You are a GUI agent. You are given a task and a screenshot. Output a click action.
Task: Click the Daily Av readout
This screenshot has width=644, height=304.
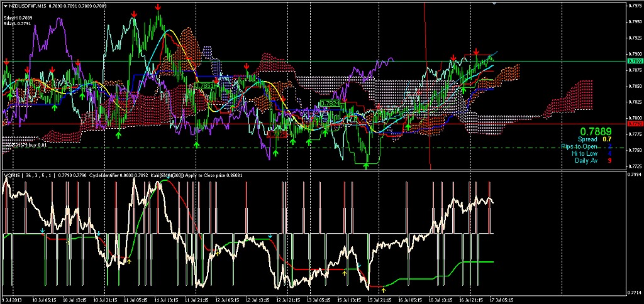coord(593,160)
